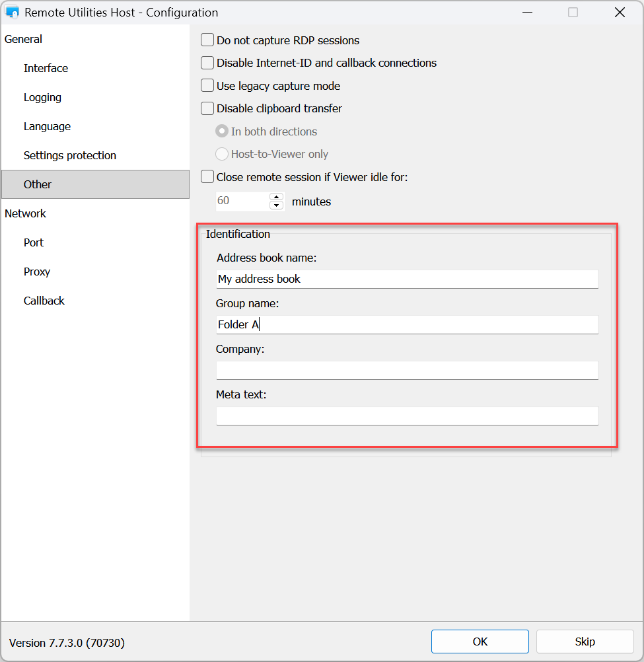Increment the idle minutes value with the up arrow
Screen dimensions: 644x662
276,197
